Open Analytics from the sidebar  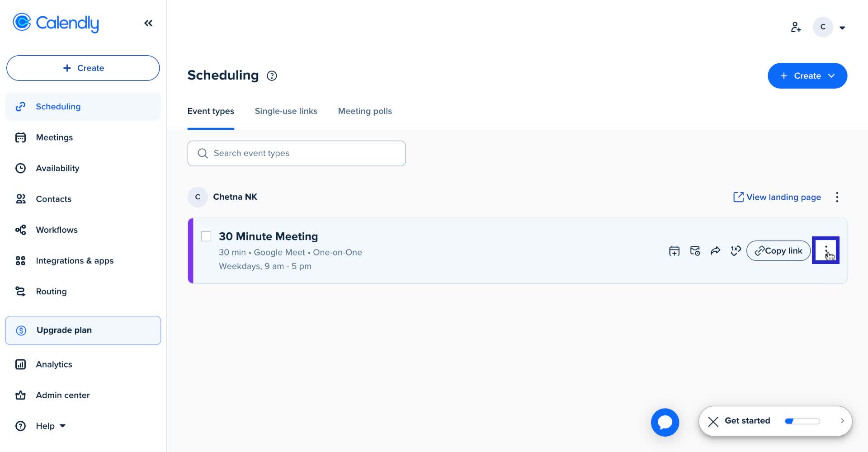(x=54, y=364)
